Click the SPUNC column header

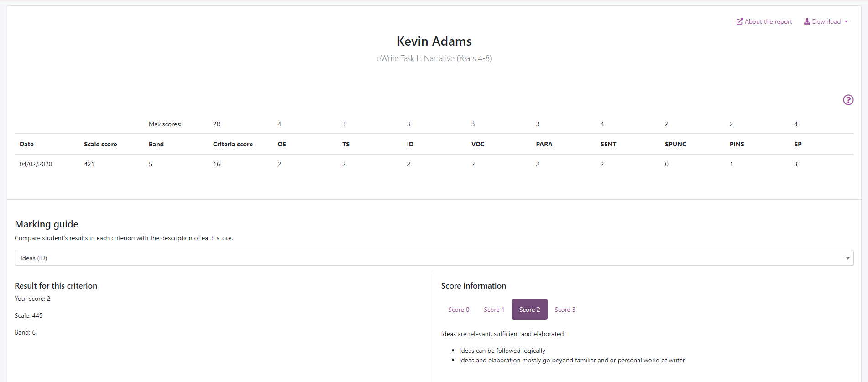(675, 144)
